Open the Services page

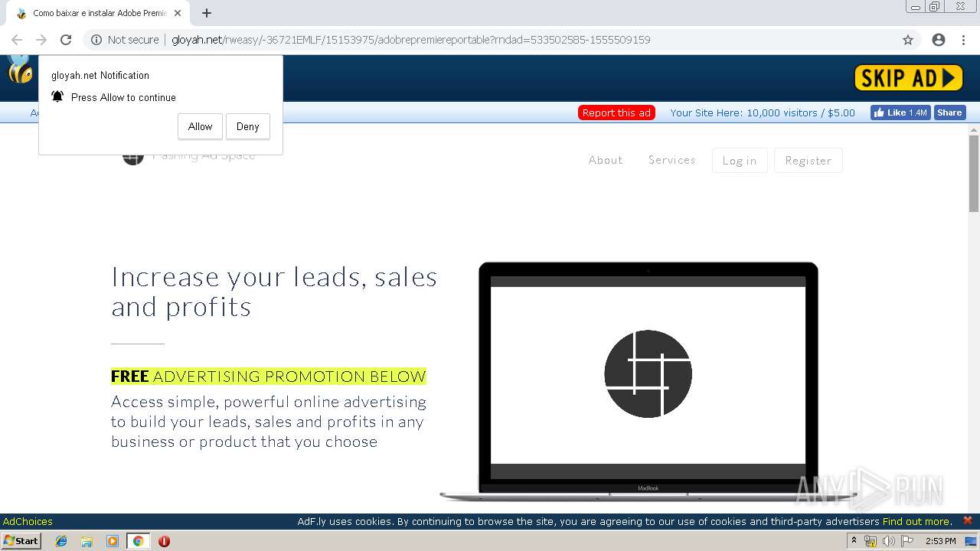[672, 160]
